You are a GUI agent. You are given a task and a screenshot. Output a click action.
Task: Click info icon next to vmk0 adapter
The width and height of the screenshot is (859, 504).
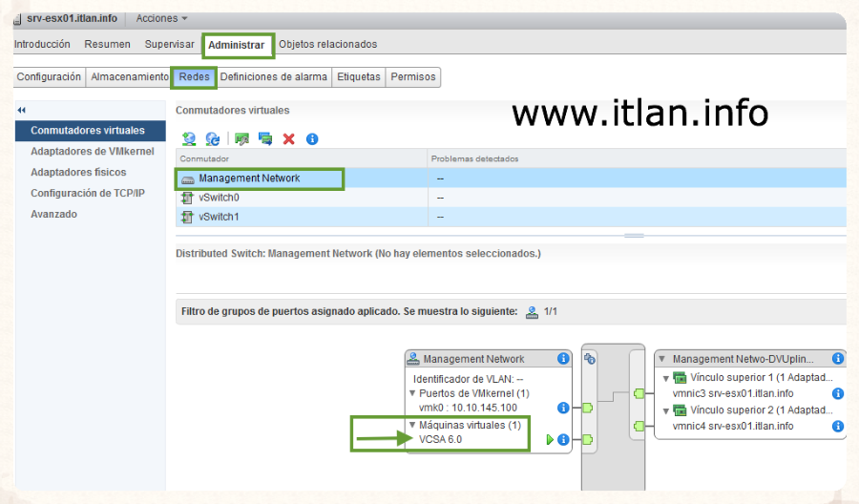pos(563,408)
